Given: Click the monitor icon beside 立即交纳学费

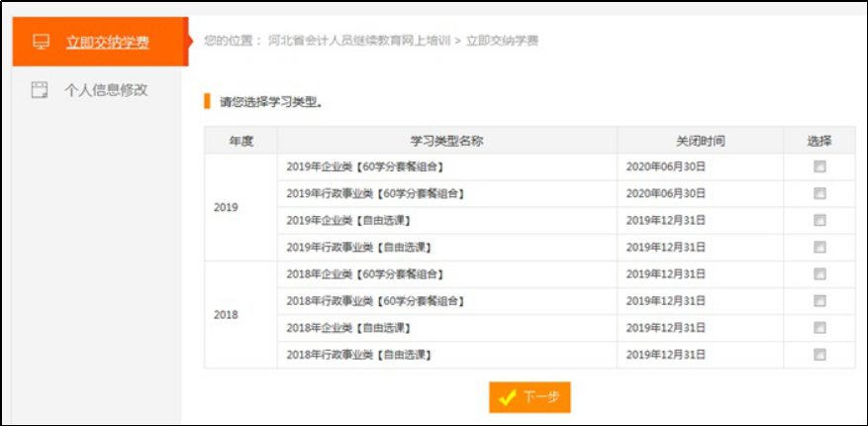Looking at the screenshot, I should coord(41,43).
